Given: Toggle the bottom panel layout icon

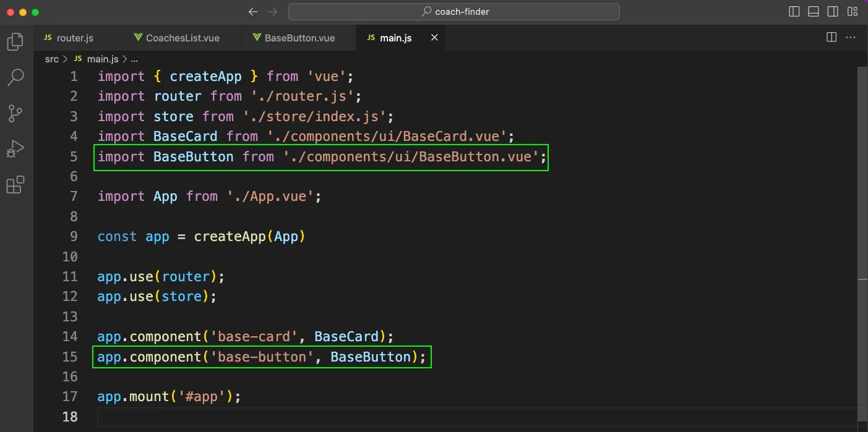Looking at the screenshot, I should (814, 12).
